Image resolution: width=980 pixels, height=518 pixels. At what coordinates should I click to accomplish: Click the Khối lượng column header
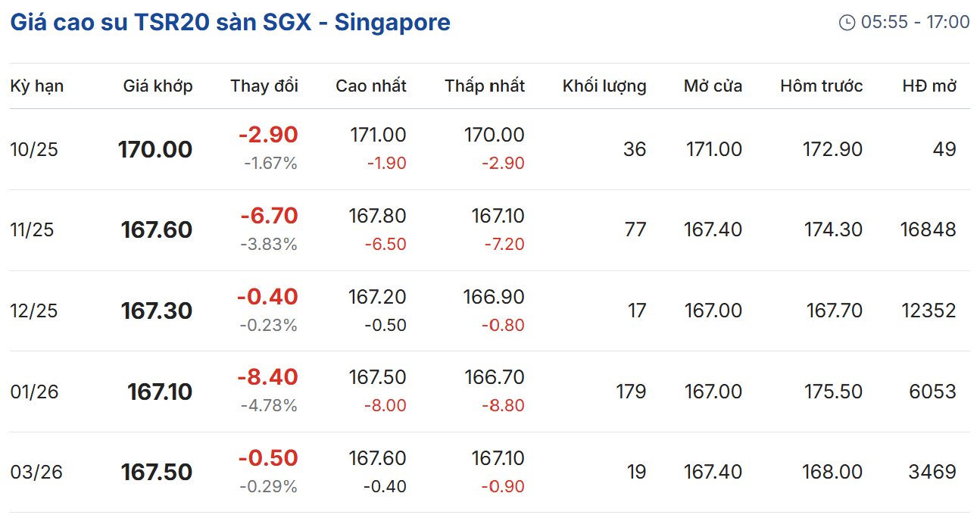coord(604,86)
